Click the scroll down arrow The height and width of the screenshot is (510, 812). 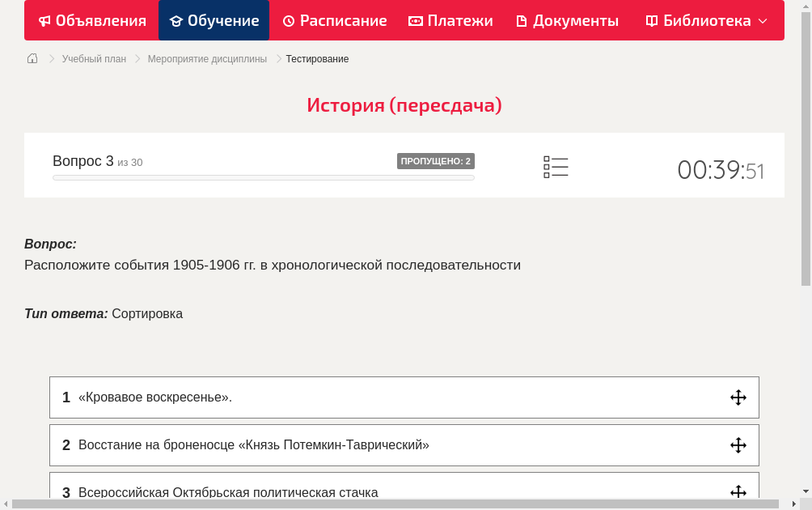tap(806, 491)
